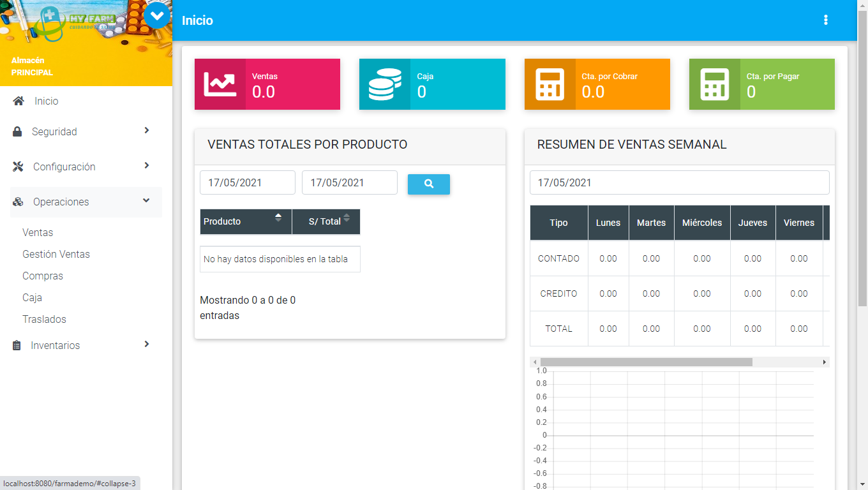Click the Cta. por Pagar calculator icon
This screenshot has height=490, width=868.
714,84
